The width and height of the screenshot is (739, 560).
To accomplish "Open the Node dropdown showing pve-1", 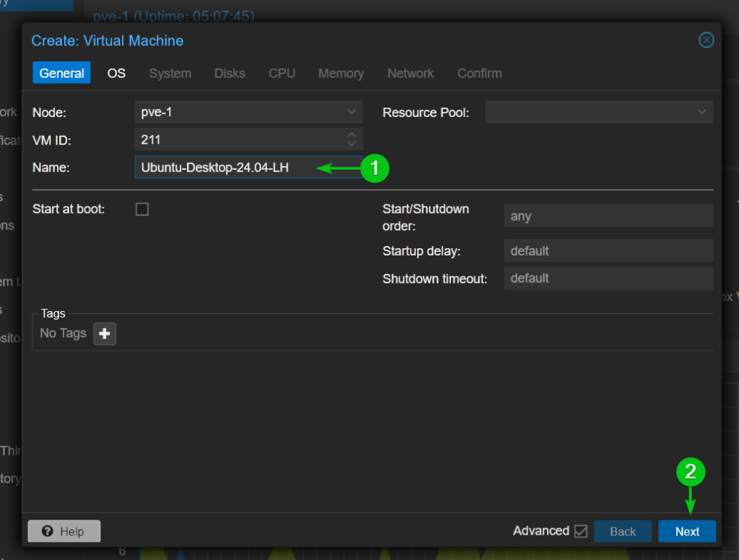I will click(x=351, y=112).
